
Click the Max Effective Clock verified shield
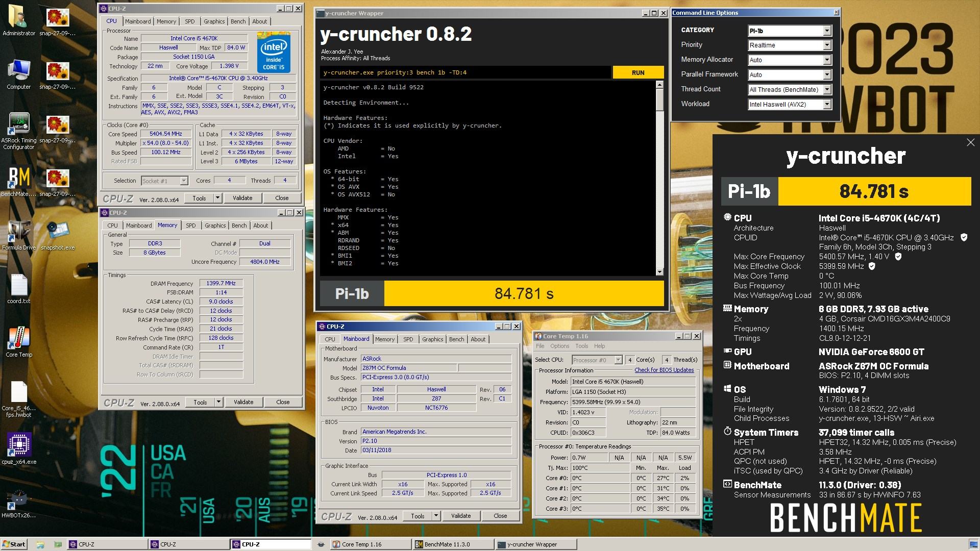click(872, 266)
